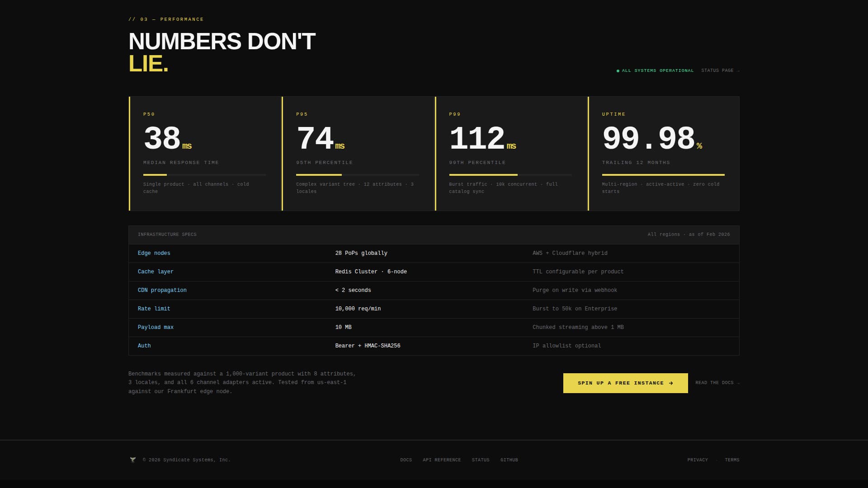Image resolution: width=868 pixels, height=488 pixels.
Task: Select the 112 ms P99 value
Action: pyautogui.click(x=482, y=138)
